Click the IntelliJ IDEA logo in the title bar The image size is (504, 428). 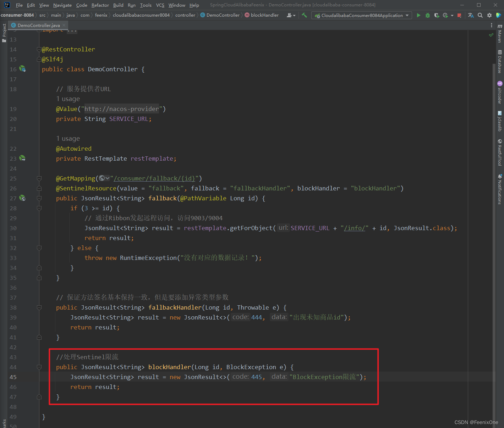7,5
